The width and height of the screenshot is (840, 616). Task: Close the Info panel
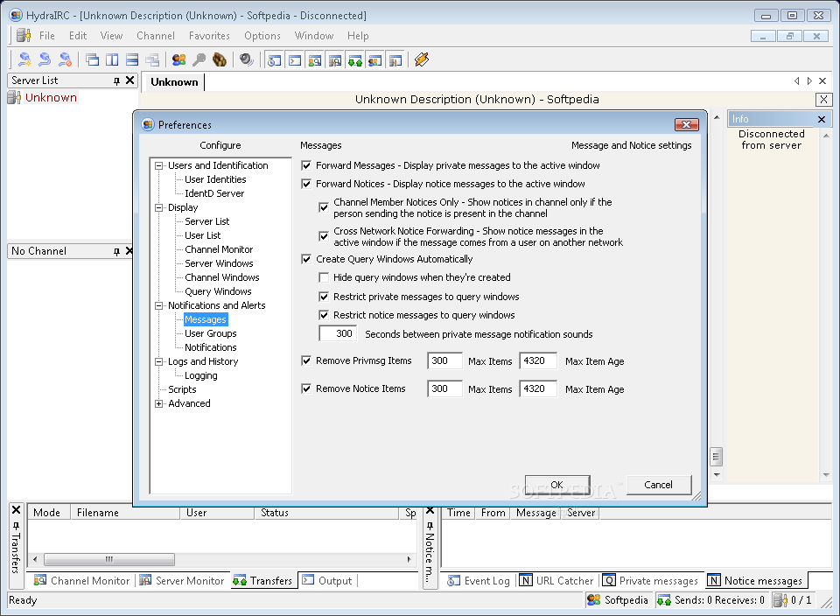click(x=822, y=120)
